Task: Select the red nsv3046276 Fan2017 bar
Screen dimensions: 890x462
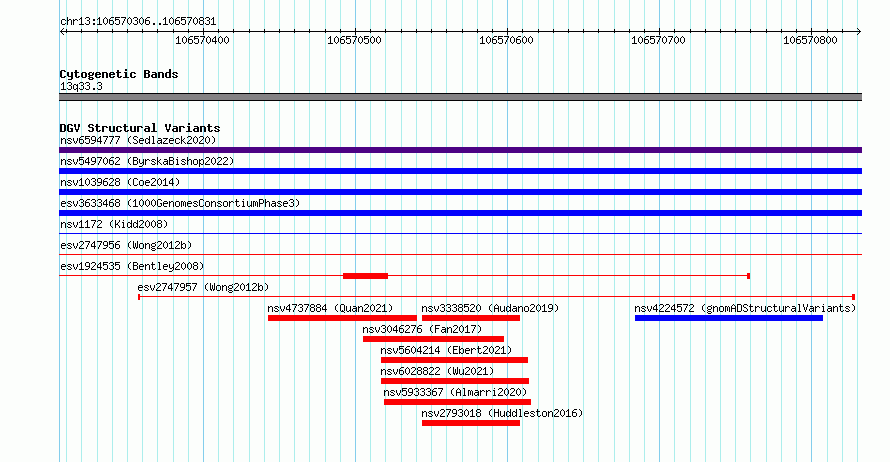Action: tap(434, 339)
